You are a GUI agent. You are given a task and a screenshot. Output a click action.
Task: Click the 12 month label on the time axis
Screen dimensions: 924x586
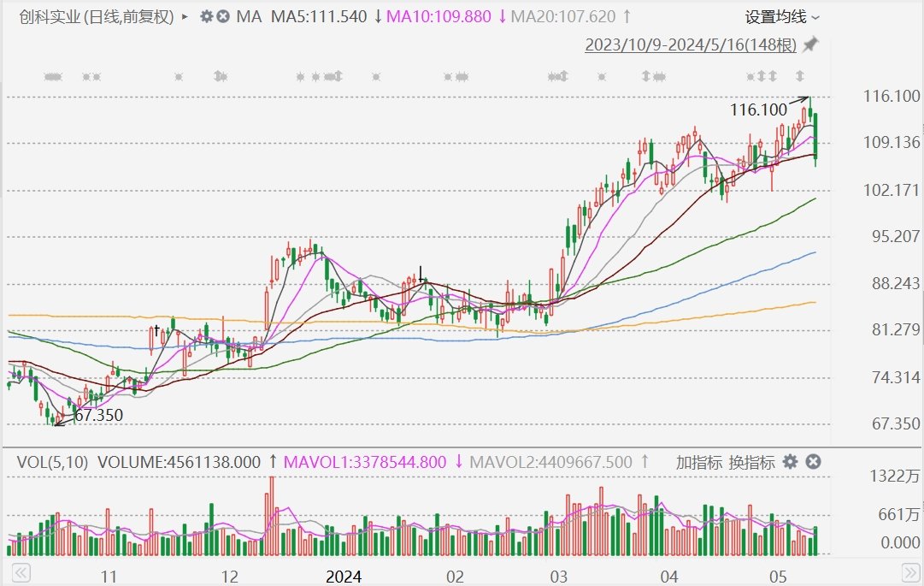pyautogui.click(x=229, y=576)
